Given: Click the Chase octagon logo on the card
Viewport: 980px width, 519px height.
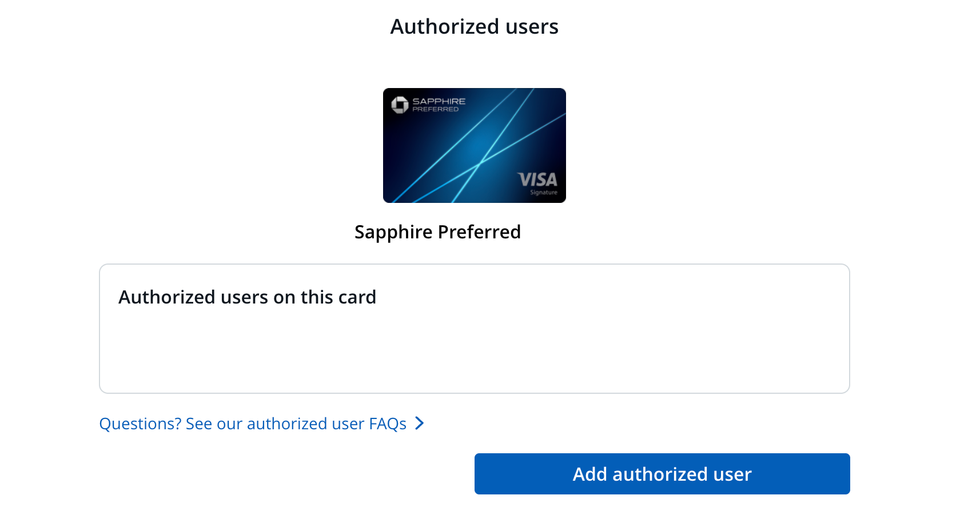Looking at the screenshot, I should click(x=399, y=103).
